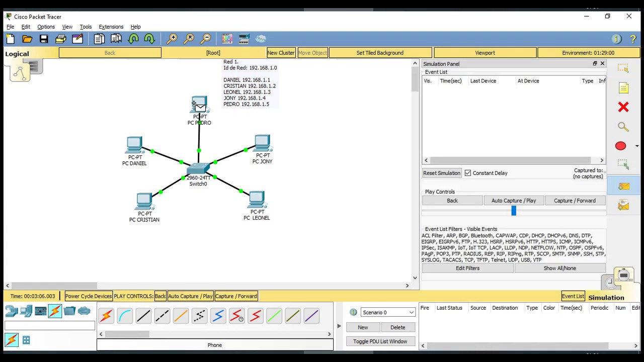Image resolution: width=644 pixels, height=362 pixels.
Task: Click the Show All/None button
Action: [559, 268]
